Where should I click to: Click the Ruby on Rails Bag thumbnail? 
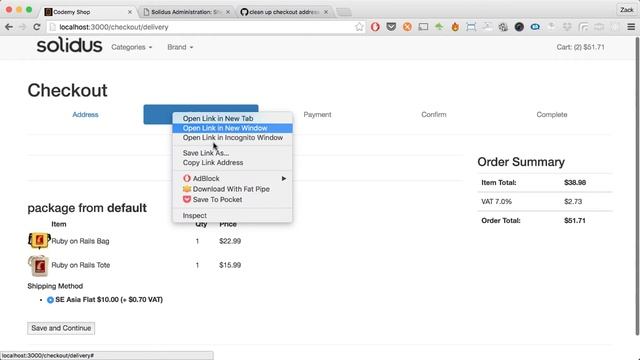click(38, 240)
